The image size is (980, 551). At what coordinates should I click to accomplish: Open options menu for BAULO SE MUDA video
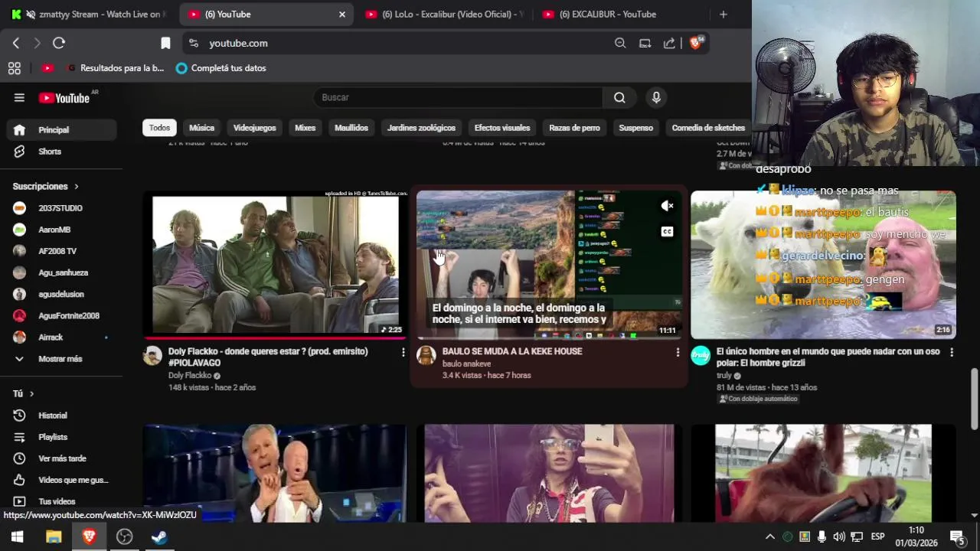pyautogui.click(x=678, y=352)
